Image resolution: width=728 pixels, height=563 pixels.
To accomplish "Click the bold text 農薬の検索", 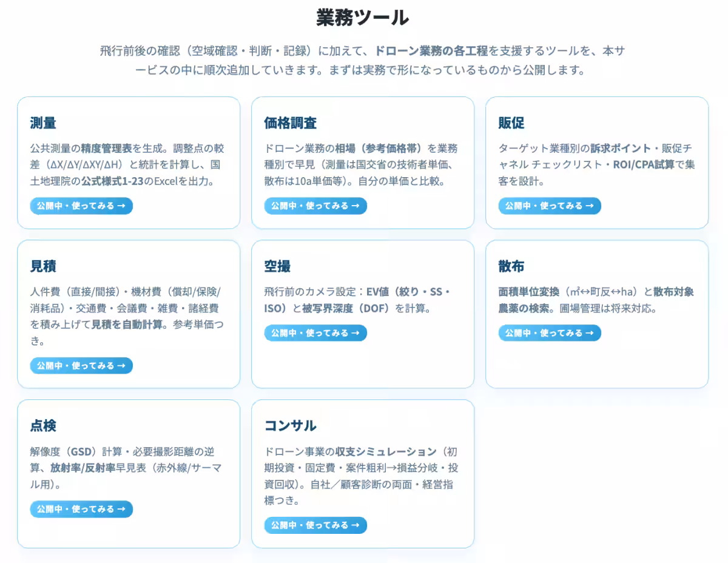I will click(x=525, y=308).
